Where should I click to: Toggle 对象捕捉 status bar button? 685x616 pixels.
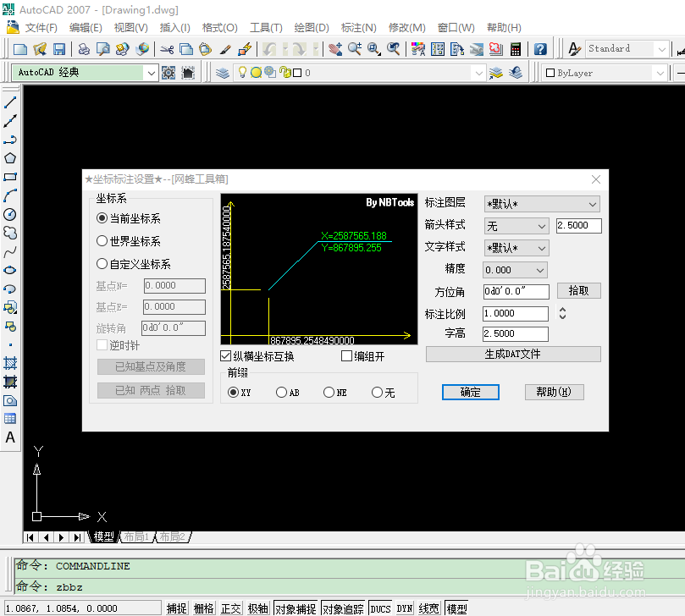pos(296,608)
